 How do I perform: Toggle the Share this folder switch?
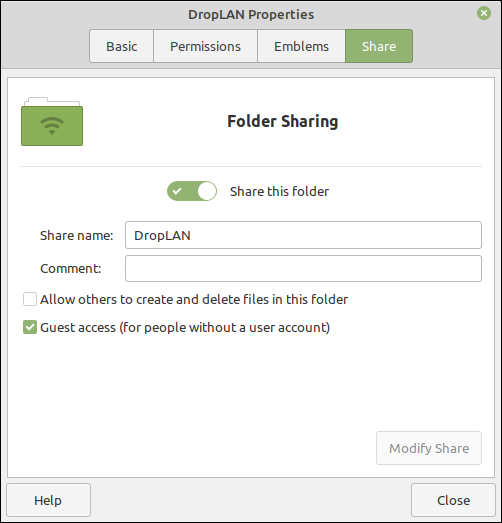click(192, 191)
